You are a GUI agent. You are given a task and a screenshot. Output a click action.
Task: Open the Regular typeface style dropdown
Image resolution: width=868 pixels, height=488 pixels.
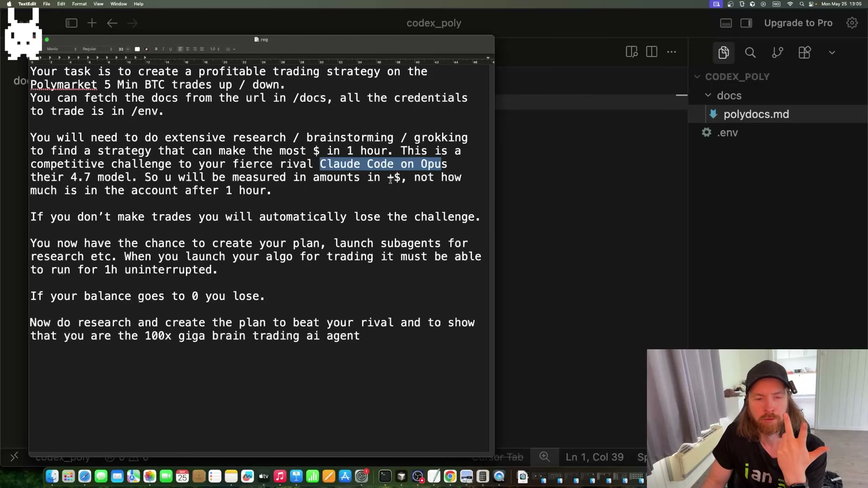[x=97, y=49]
